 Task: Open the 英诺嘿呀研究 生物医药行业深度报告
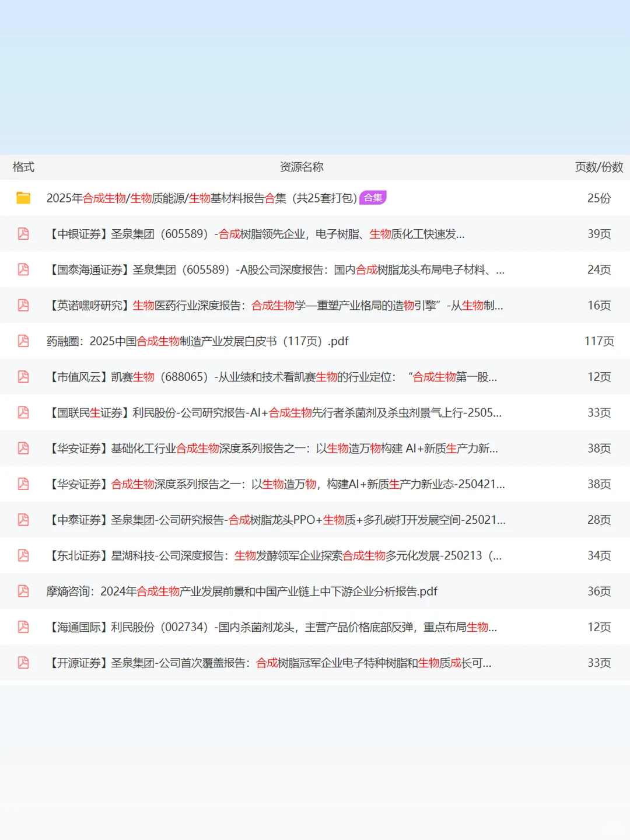pyautogui.click(x=275, y=305)
